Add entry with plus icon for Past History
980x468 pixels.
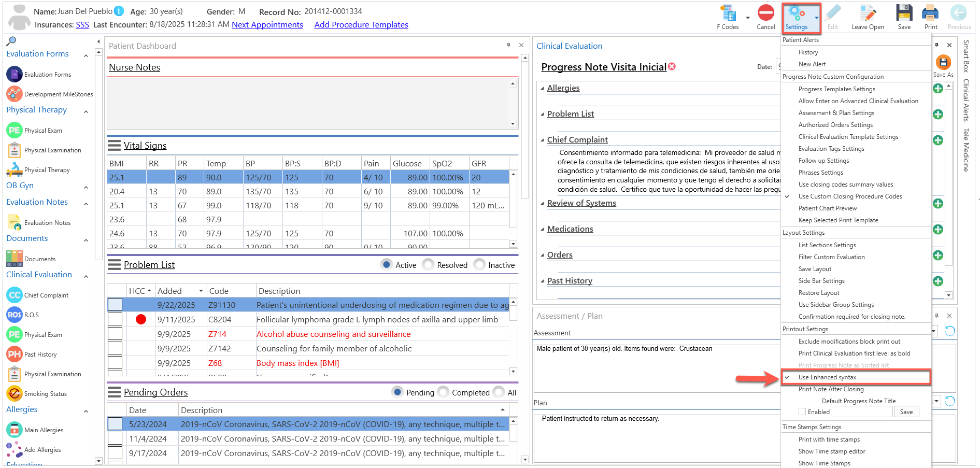[938, 281]
